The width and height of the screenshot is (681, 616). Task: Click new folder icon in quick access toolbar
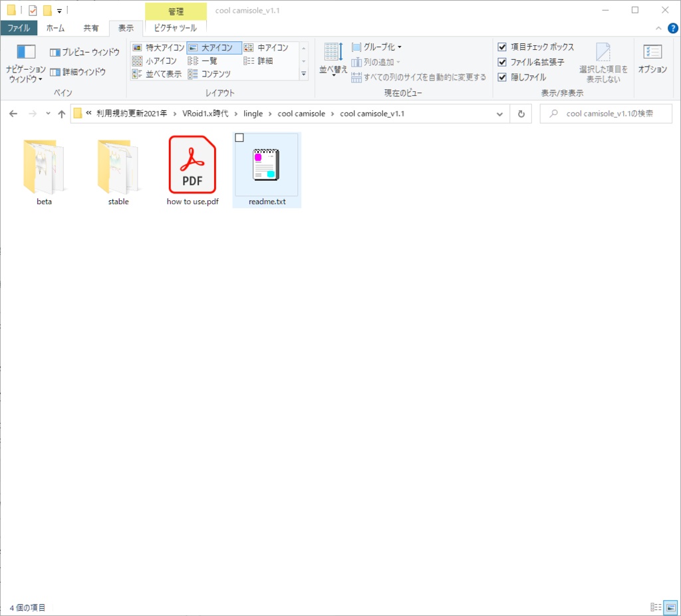click(x=47, y=10)
